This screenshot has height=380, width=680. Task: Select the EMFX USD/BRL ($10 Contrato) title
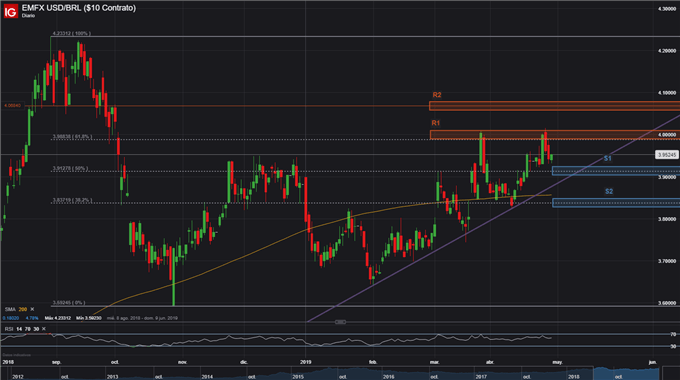coord(78,8)
